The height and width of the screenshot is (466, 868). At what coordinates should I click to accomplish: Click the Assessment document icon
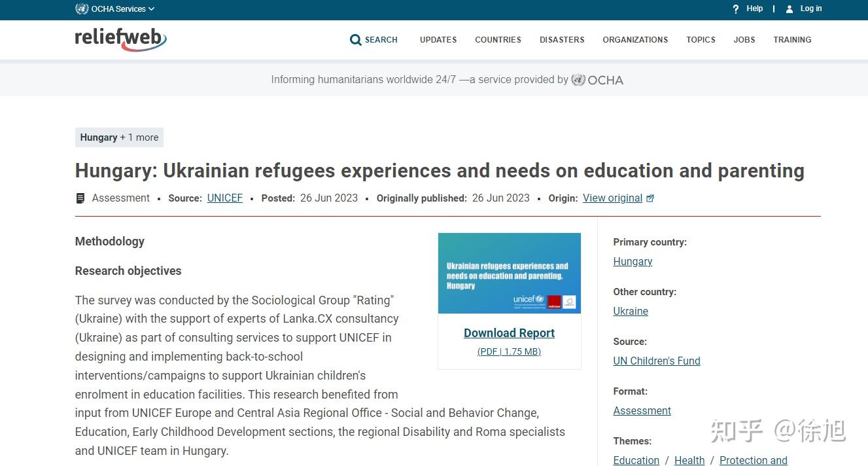[80, 198]
